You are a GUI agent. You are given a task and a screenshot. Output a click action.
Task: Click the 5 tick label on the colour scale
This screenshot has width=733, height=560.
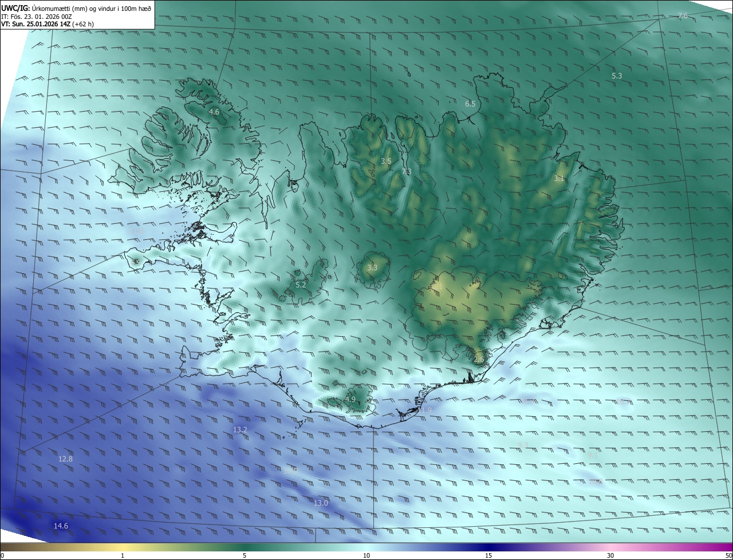(245, 555)
